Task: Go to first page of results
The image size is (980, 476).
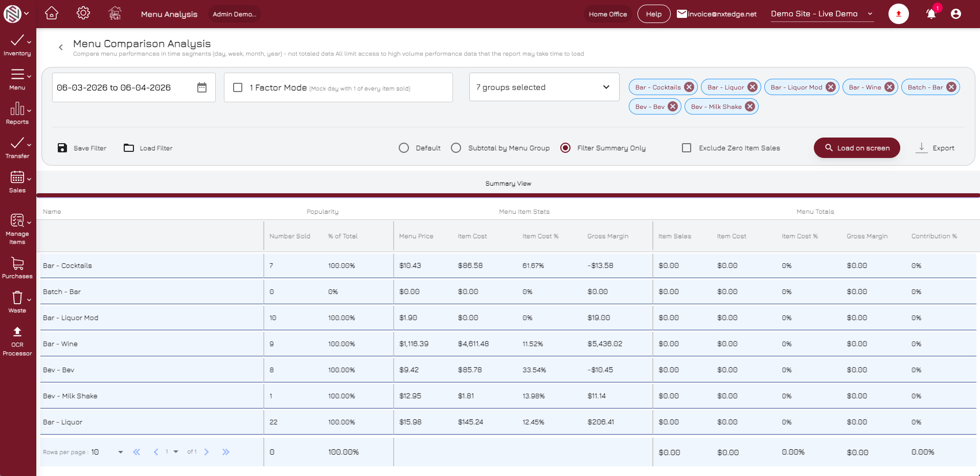Action: tap(136, 452)
